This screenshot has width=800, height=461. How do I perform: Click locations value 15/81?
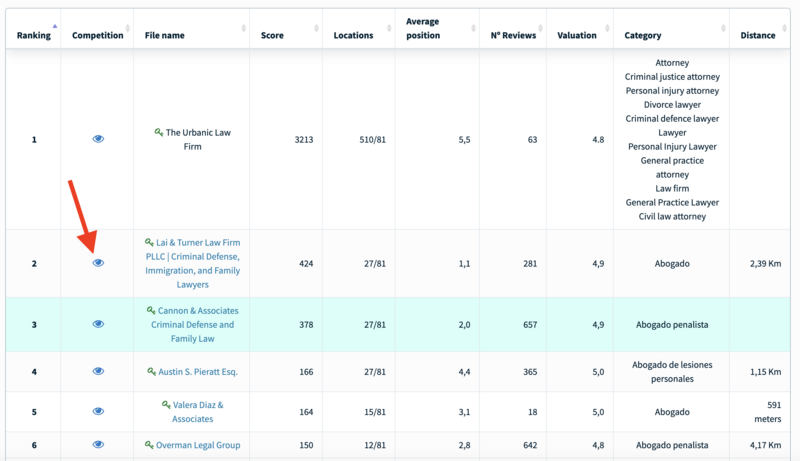pyautogui.click(x=374, y=412)
